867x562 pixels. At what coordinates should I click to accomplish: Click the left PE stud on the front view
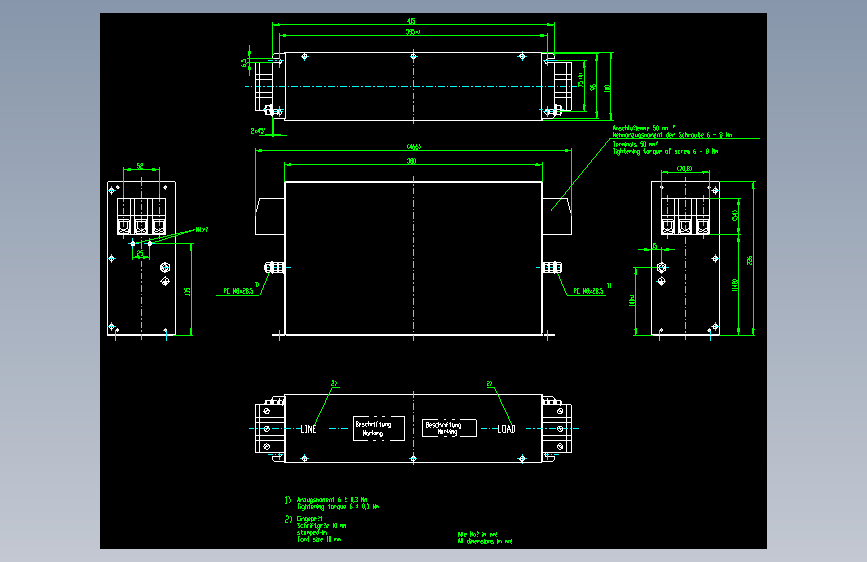pyautogui.click(x=274, y=268)
